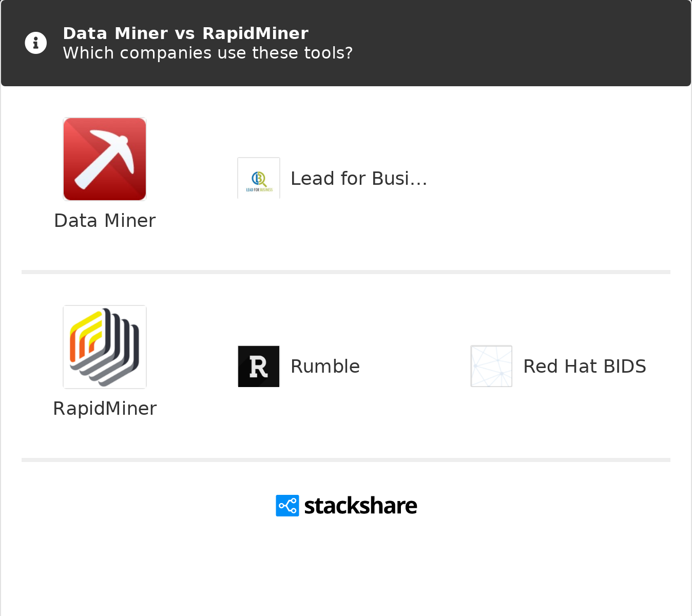Open the RapidMiner label under its logo
692x616 pixels.
point(105,409)
